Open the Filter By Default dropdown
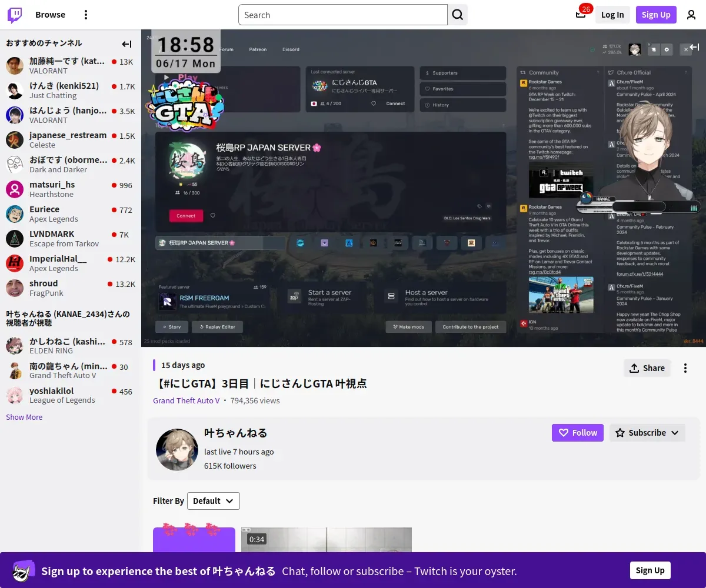Viewport: 706px width, 588px height. click(214, 501)
